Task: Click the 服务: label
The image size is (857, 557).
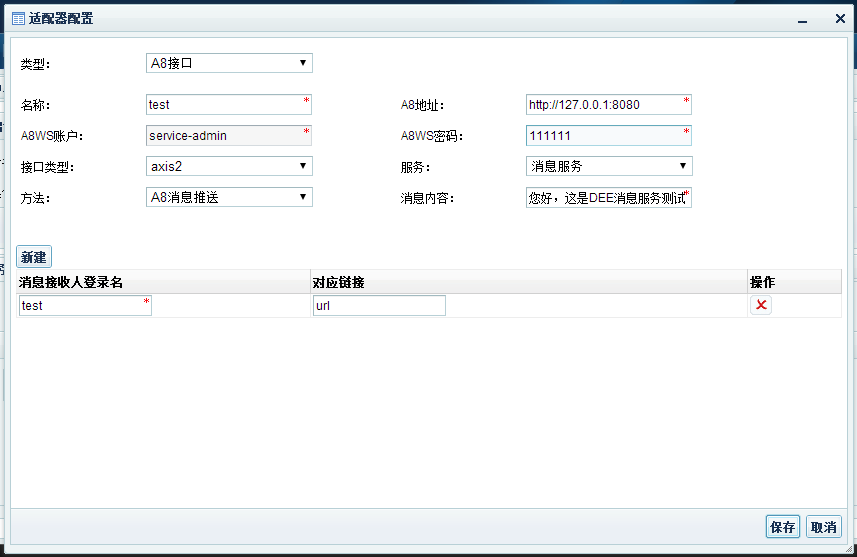Action: coord(415,167)
